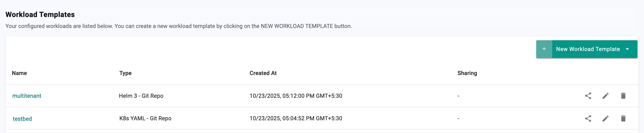Click the New Workload Template button label
Screen dimensions: 644x133
point(588,49)
